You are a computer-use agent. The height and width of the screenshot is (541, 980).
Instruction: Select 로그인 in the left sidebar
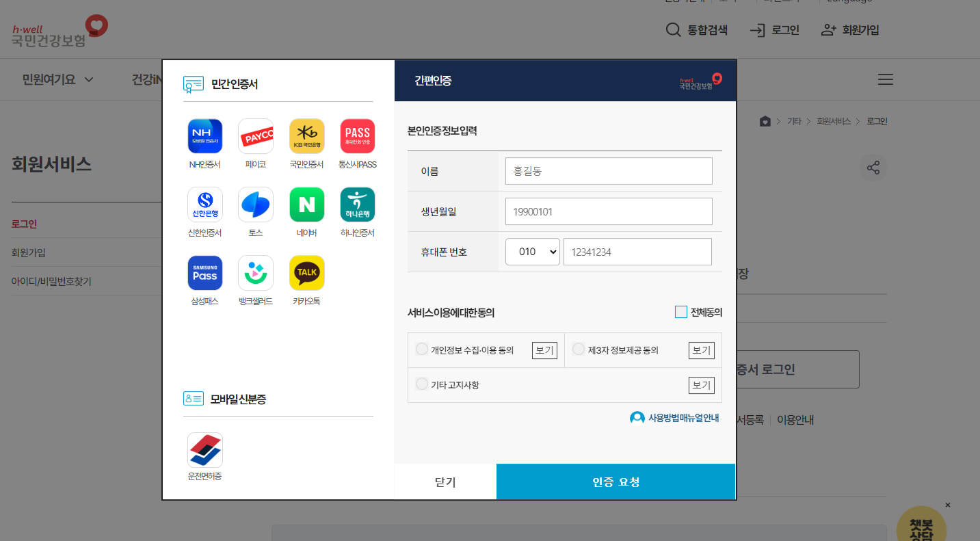coord(25,224)
